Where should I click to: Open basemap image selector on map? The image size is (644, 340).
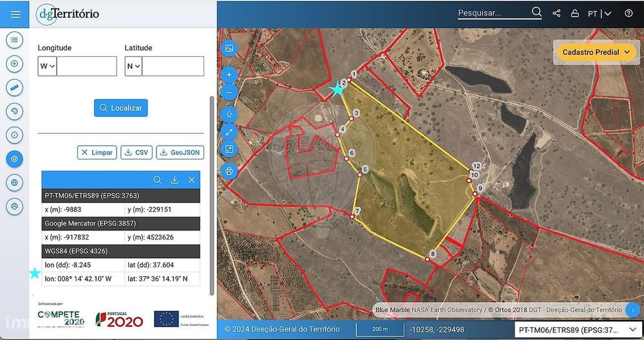[229, 48]
